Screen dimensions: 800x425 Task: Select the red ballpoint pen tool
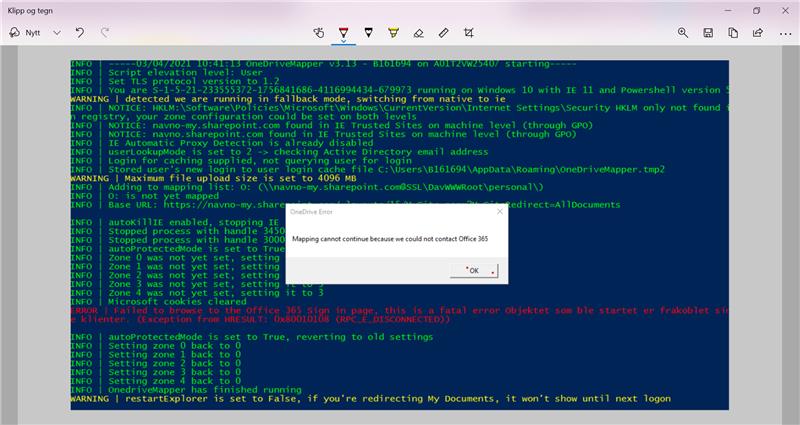tap(343, 32)
